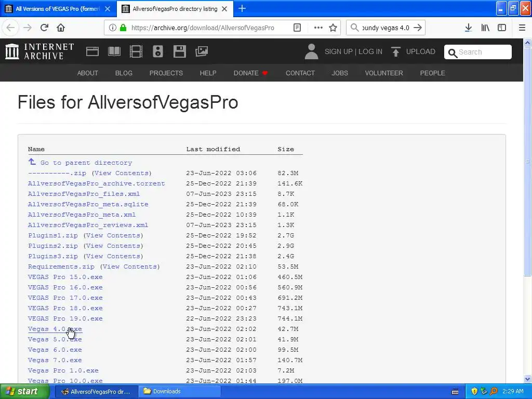Open the Firefox hamburger menu
Image resolution: width=532 pixels, height=399 pixels.
pyautogui.click(x=522, y=28)
